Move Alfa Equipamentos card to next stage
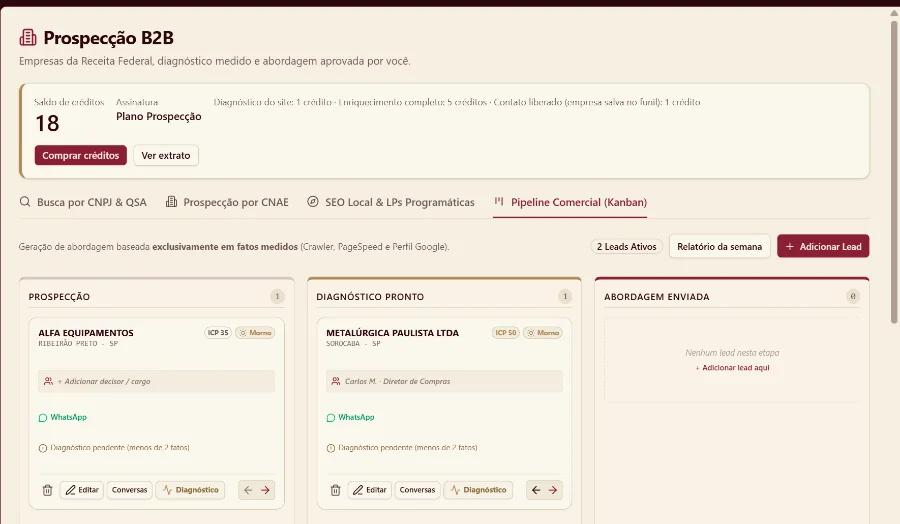Image resolution: width=900 pixels, height=524 pixels. click(265, 490)
